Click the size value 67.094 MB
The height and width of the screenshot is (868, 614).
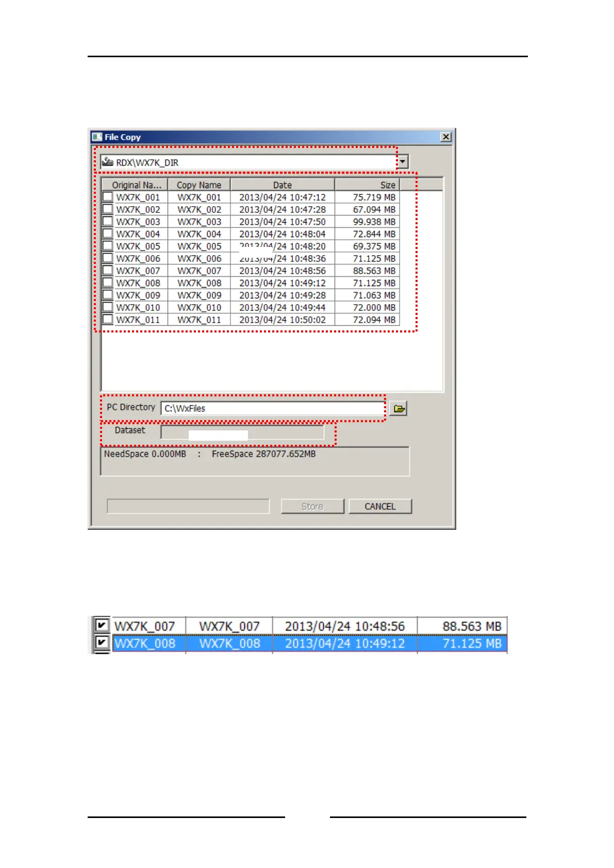tap(374, 209)
